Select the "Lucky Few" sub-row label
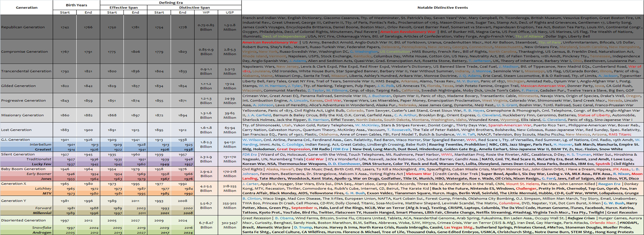 point(26,164)
